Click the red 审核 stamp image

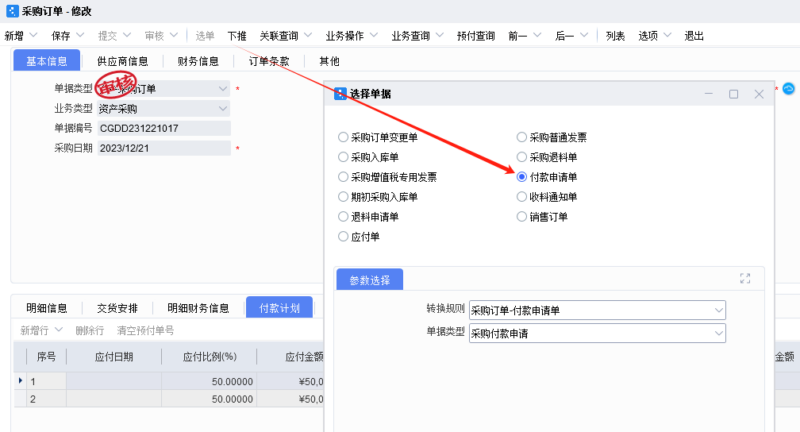pos(116,85)
